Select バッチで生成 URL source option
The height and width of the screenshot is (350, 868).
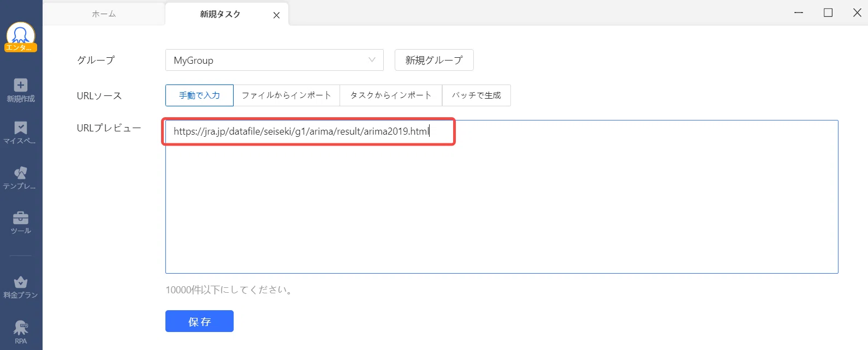(477, 95)
